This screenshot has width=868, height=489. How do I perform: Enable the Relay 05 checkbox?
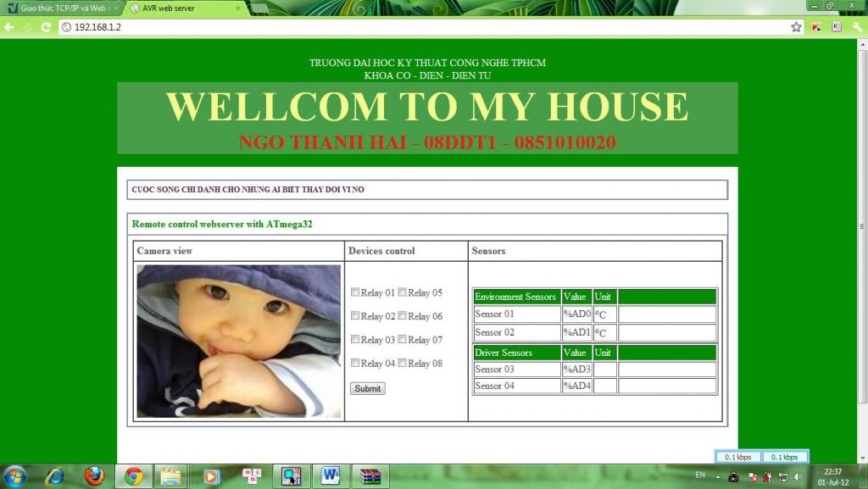(402, 292)
